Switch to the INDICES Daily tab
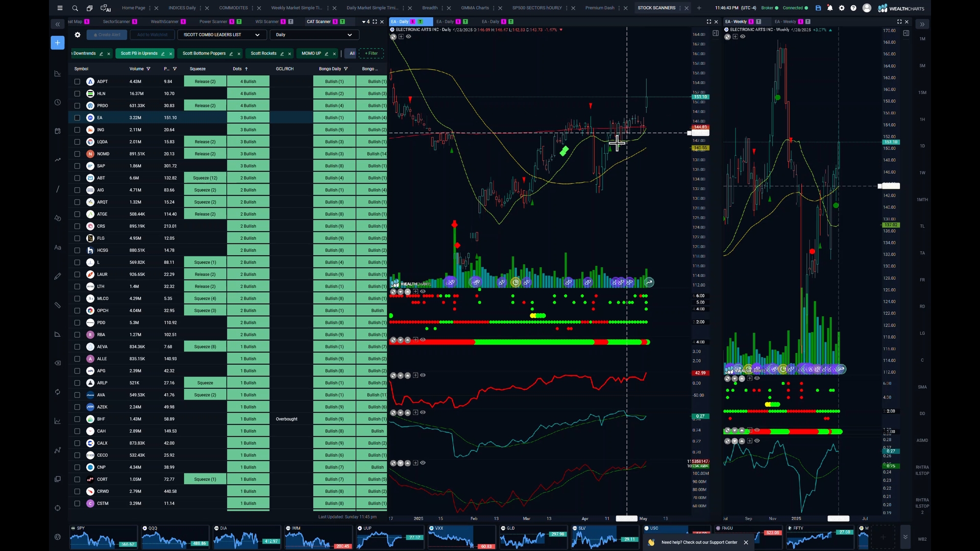This screenshot has height=551, width=980. click(182, 8)
